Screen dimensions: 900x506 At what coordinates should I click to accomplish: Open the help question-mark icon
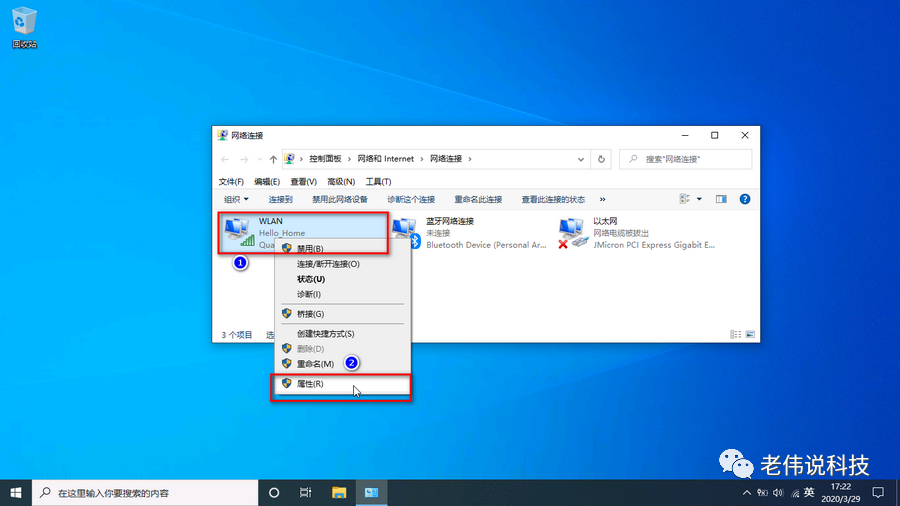pos(744,199)
